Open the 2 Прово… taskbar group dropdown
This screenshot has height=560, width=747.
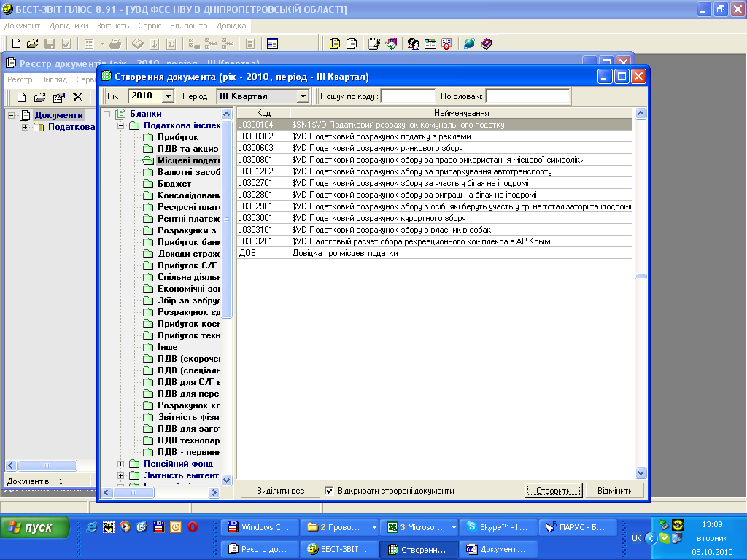coord(374,528)
